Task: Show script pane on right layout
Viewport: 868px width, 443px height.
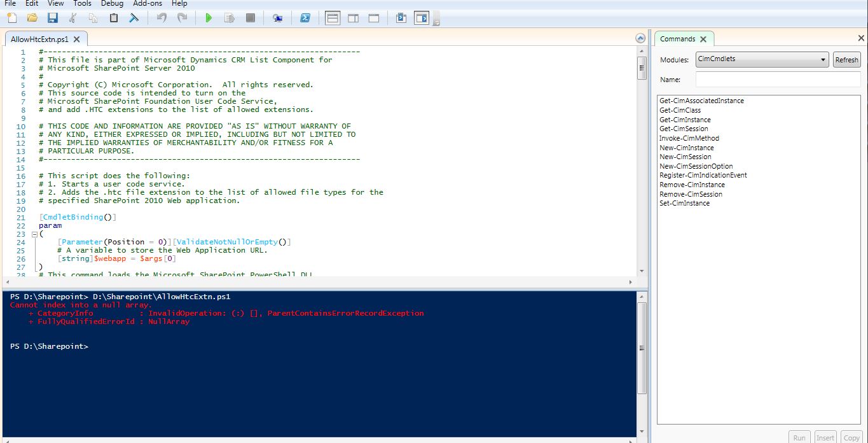Action: point(353,18)
